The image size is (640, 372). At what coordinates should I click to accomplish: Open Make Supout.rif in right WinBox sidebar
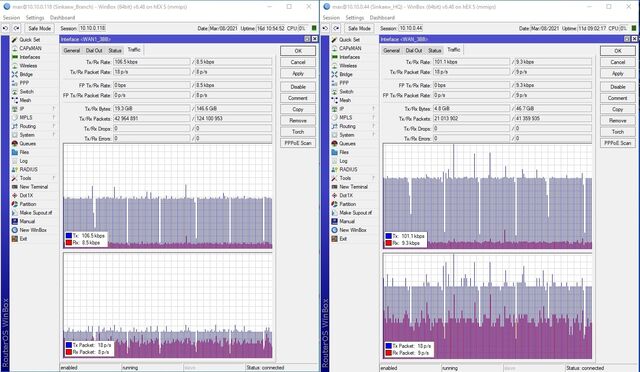point(352,213)
